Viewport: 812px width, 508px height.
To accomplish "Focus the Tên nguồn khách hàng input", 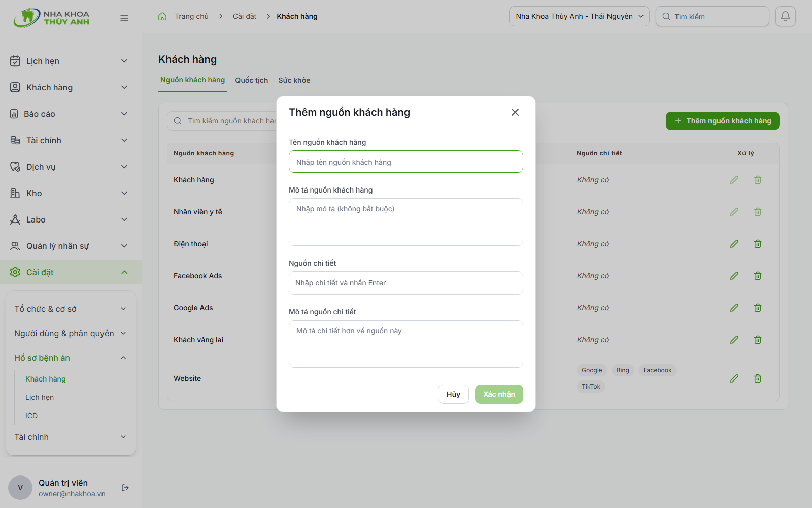I will 406,162.
